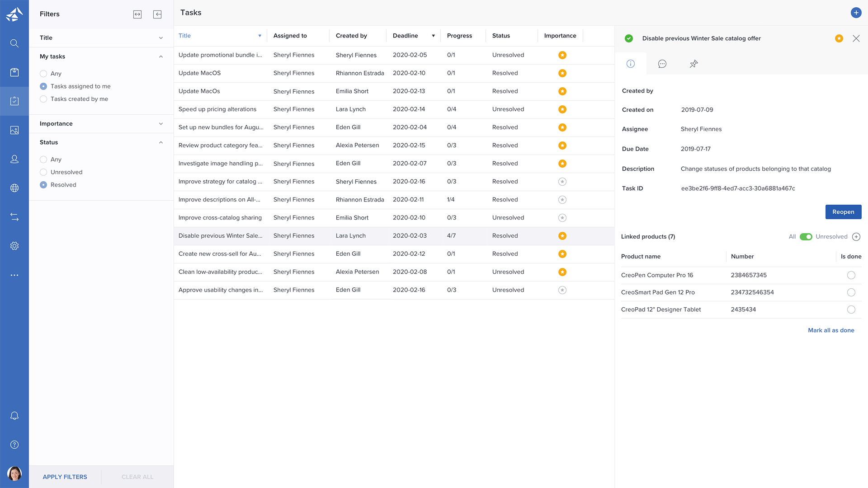The height and width of the screenshot is (488, 868).
Task: Click the notifications bell icon
Action: pos(14,416)
